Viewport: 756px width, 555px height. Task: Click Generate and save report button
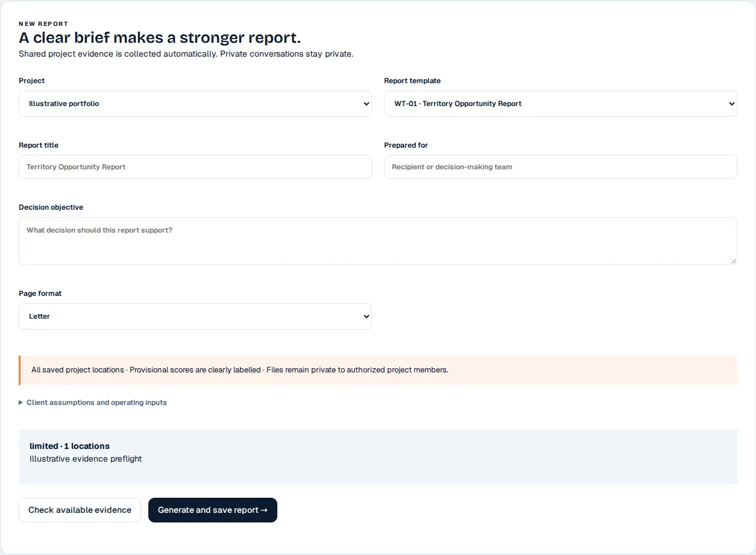tap(212, 510)
